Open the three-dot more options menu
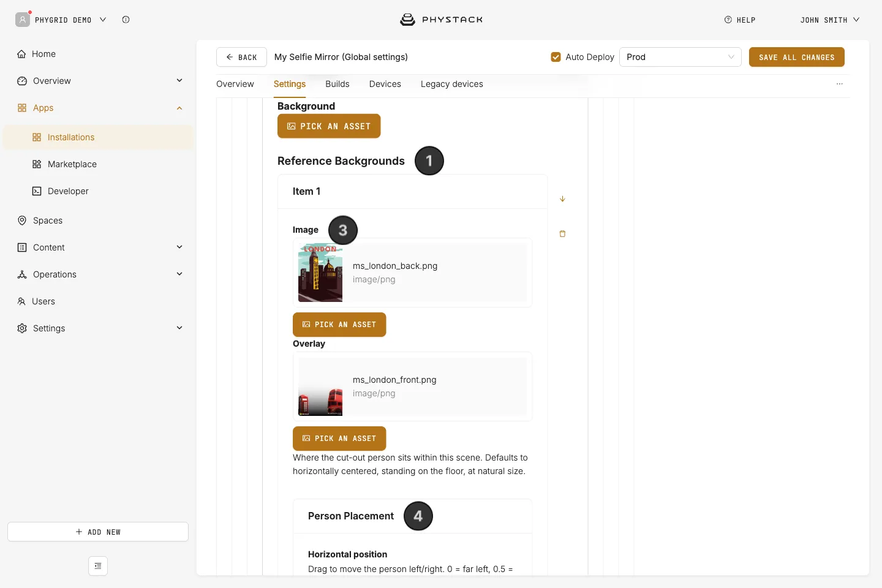The width and height of the screenshot is (882, 588). (840, 84)
